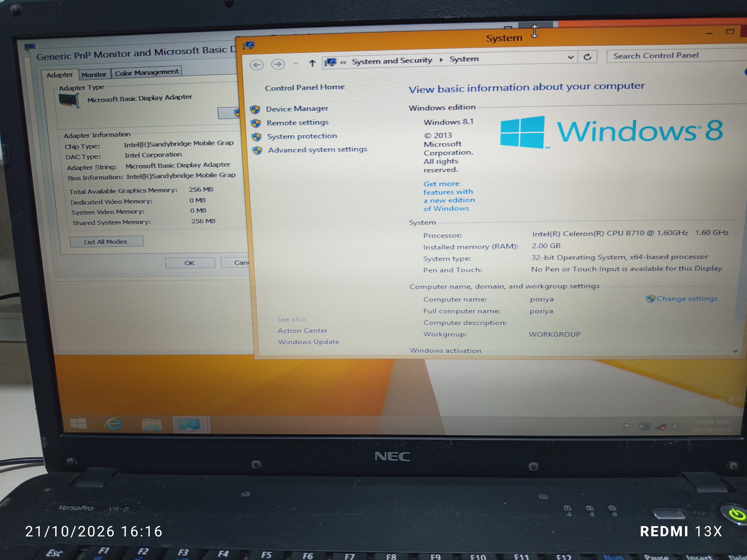This screenshot has height=560, width=747.
Task: Click the scrollbar down arrow in System window
Action: pos(735,351)
